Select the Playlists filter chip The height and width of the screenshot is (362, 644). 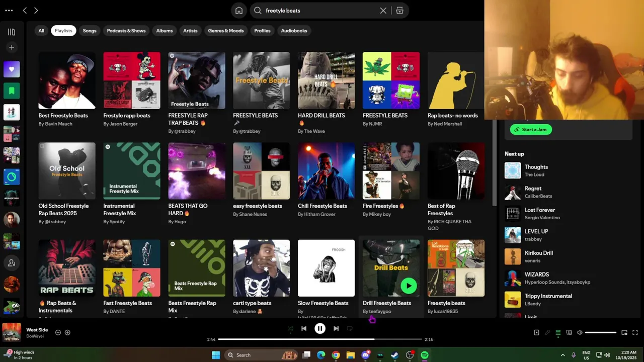tap(63, 31)
